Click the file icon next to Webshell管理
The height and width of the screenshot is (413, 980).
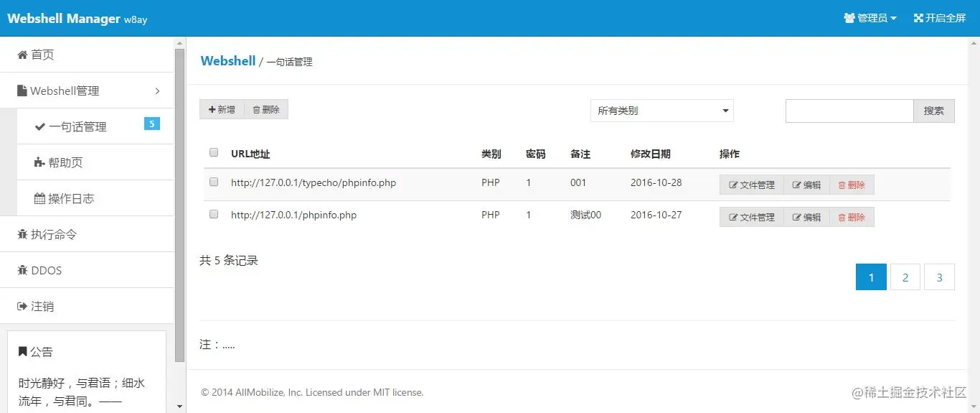22,91
